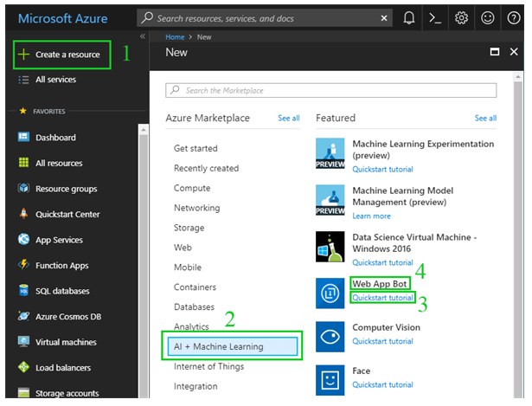Select Networking marketplace category

click(x=196, y=208)
